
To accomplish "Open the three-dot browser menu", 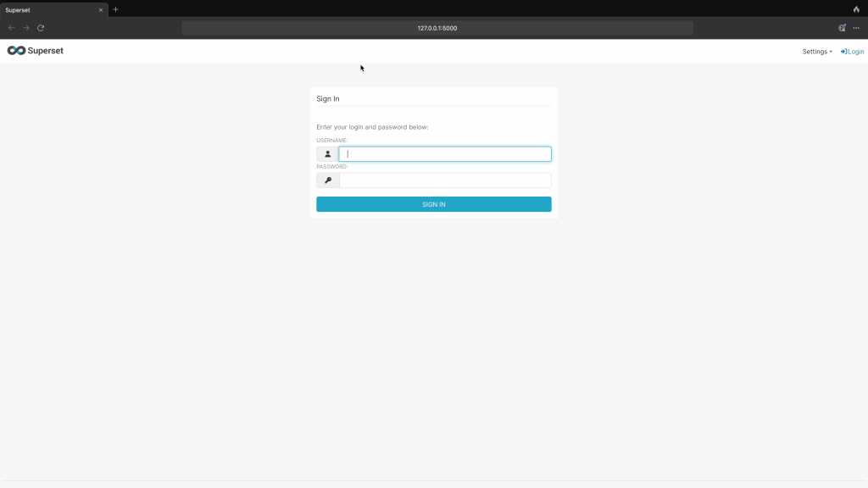I will pyautogui.click(x=856, y=28).
